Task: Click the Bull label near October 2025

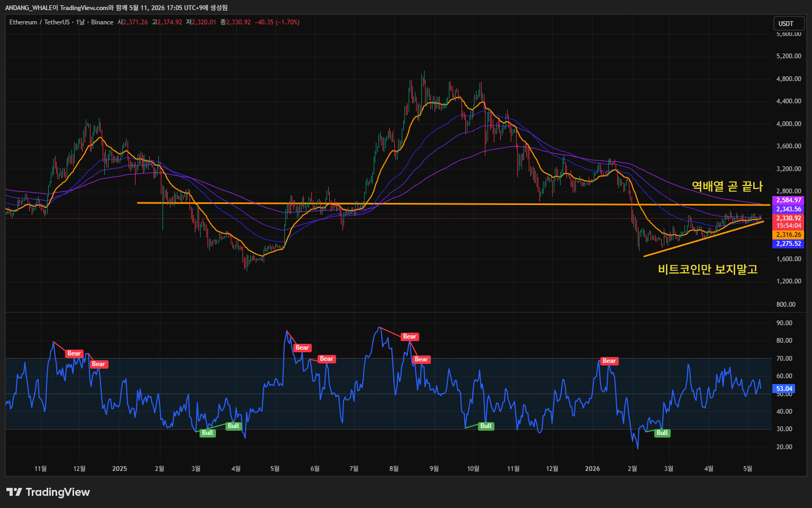Action: point(486,426)
